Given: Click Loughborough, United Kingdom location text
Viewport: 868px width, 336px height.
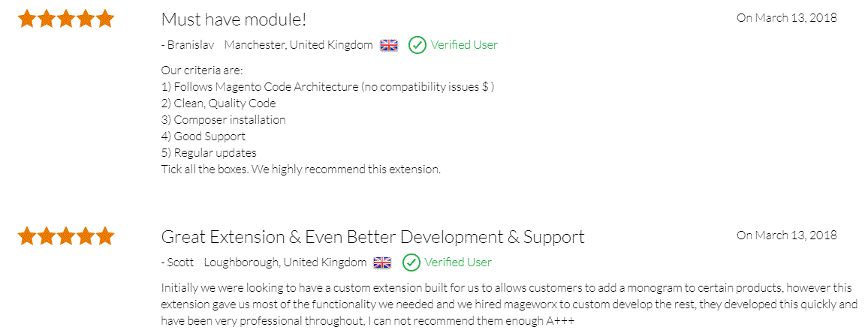Looking at the screenshot, I should click(285, 262).
